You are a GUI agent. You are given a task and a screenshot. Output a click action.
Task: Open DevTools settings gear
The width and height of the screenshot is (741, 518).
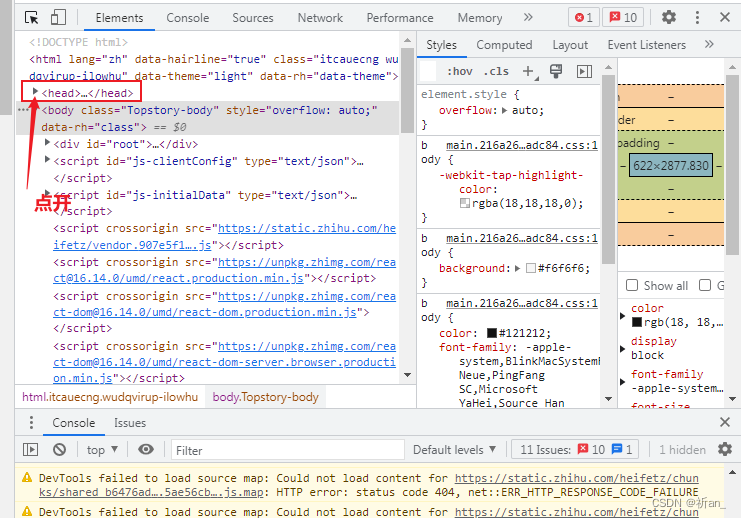click(669, 18)
